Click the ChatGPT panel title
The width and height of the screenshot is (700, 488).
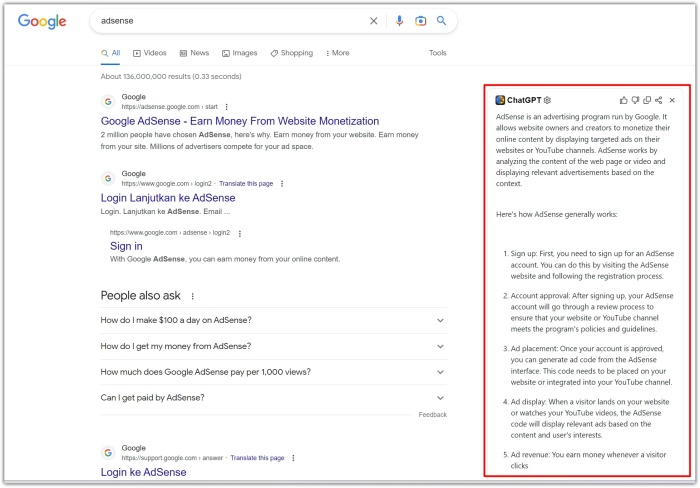pos(524,100)
